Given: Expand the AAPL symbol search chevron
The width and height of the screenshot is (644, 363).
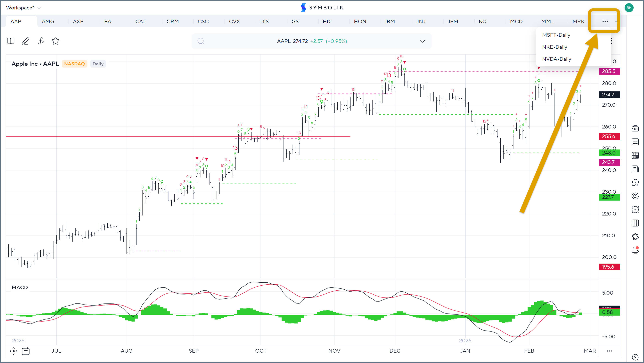Looking at the screenshot, I should tap(422, 41).
